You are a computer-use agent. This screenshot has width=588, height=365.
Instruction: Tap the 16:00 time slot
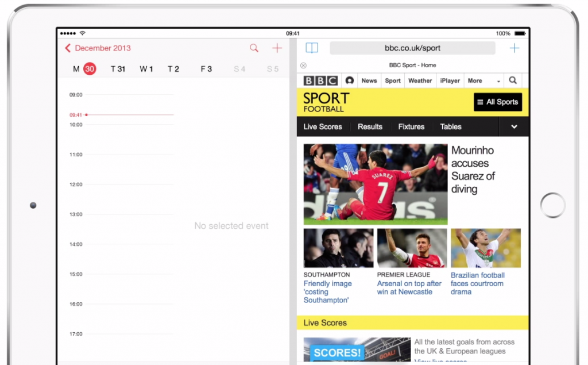pos(121,304)
